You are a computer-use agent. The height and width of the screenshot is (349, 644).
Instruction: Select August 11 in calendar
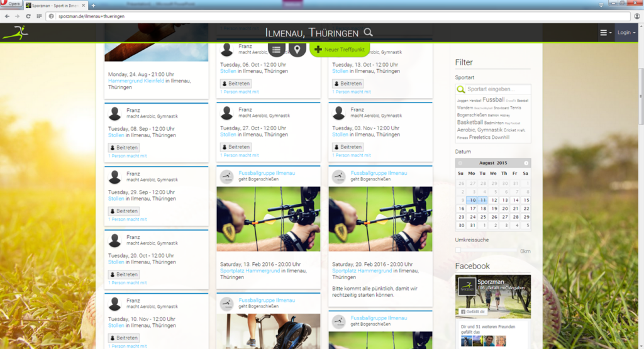point(483,200)
